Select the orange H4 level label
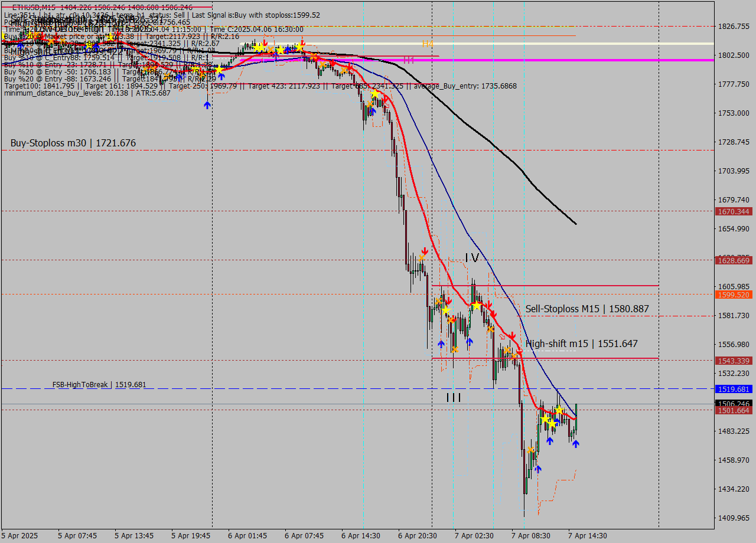This screenshot has width=756, height=543. coord(428,44)
